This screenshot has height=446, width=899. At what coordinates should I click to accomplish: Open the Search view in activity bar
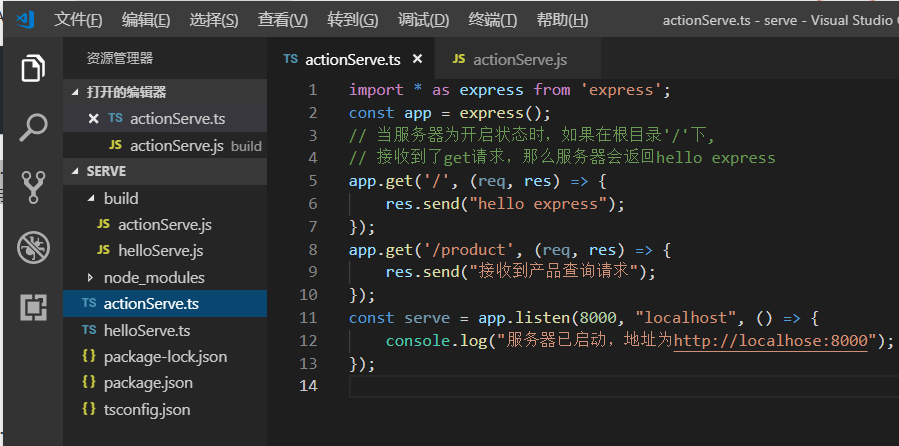pos(33,127)
